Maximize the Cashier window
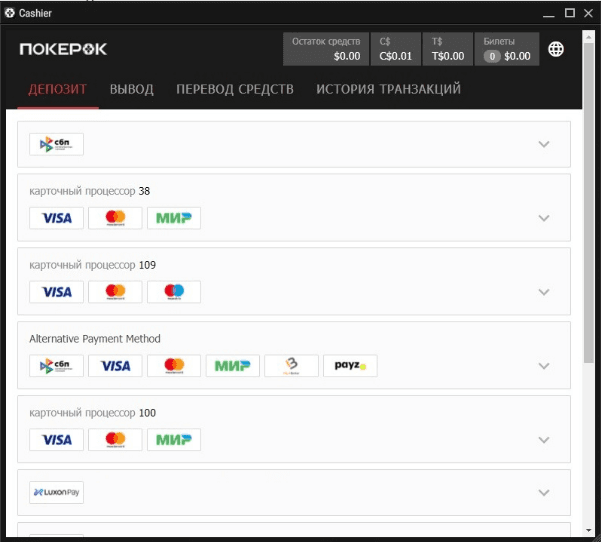Viewport: 602px width, 543px height. (570, 13)
